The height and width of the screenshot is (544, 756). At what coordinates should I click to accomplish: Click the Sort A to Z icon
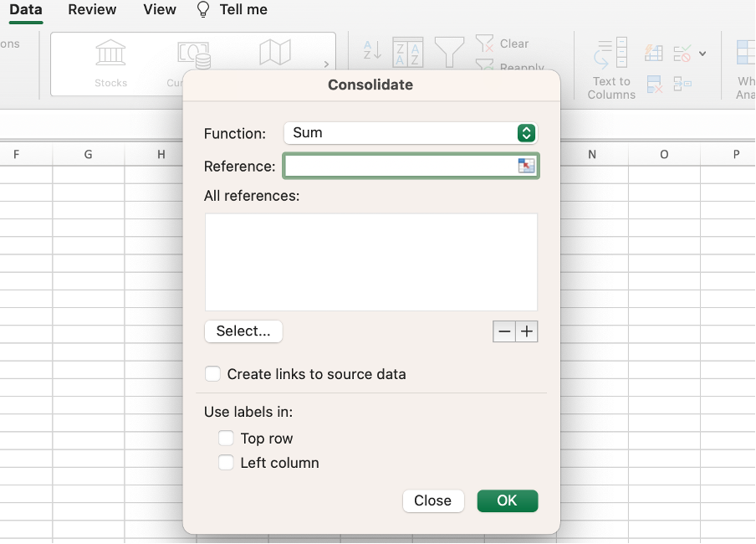pos(372,51)
